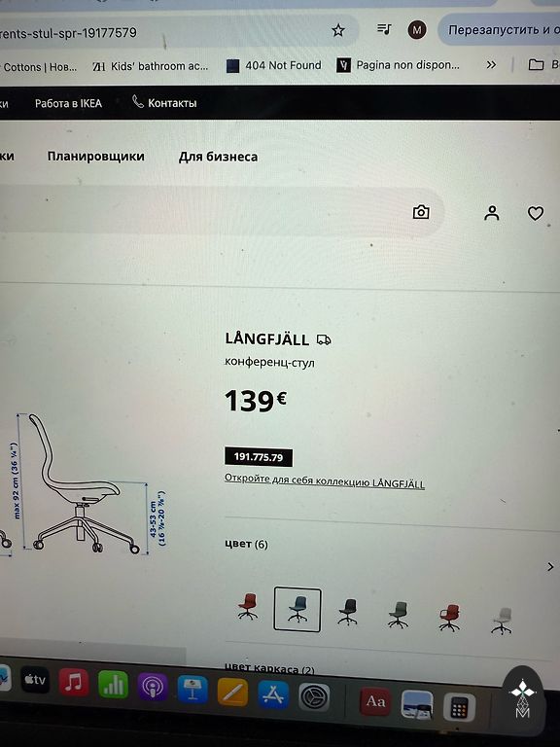560x747 pixels.
Task: Select the first red chair colour variant
Action: tap(248, 606)
